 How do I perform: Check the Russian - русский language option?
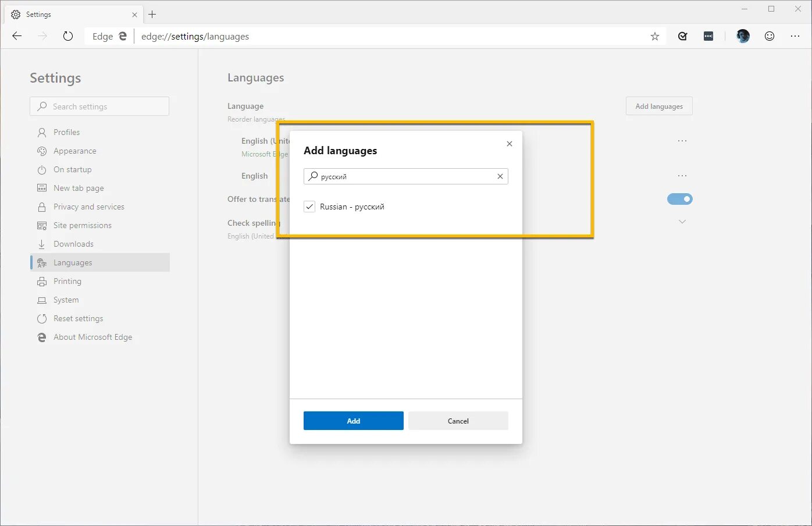coord(309,206)
